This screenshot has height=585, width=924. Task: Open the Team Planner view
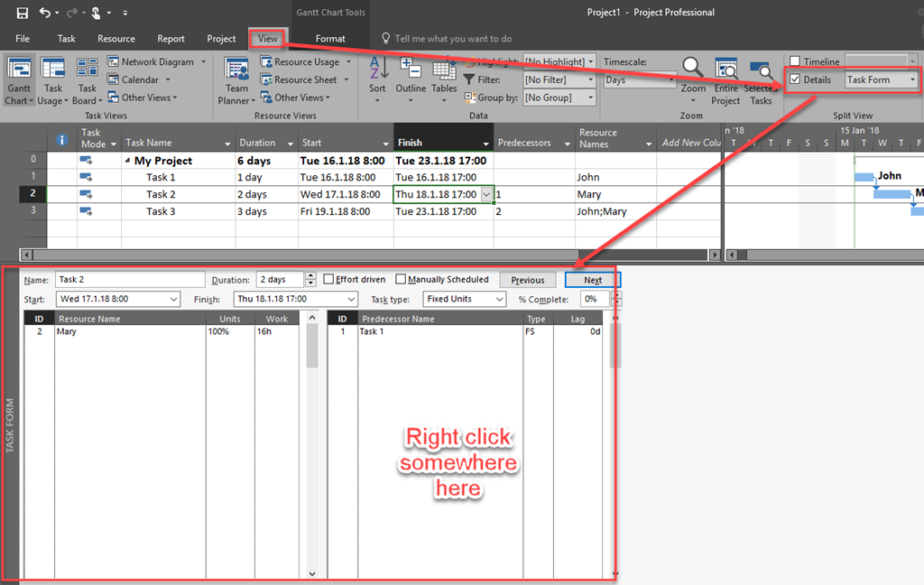(x=236, y=72)
